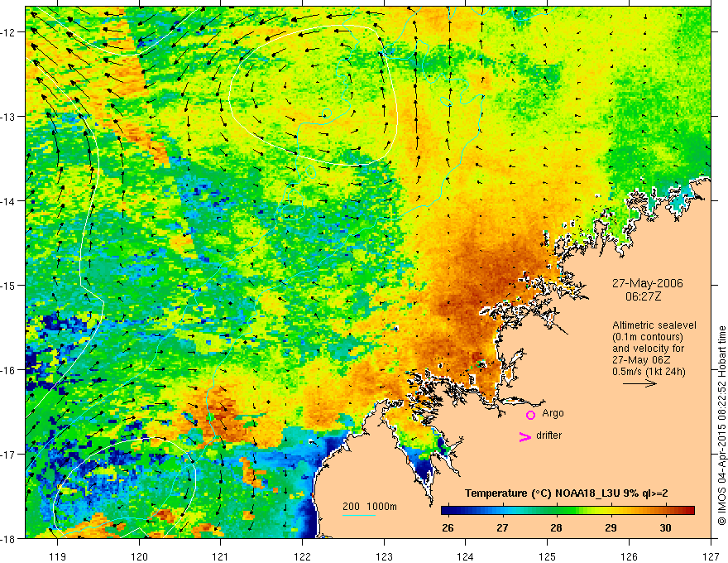
Task: Click the '0.5m/s (1kt 24h)' scale label
Action: (649, 371)
